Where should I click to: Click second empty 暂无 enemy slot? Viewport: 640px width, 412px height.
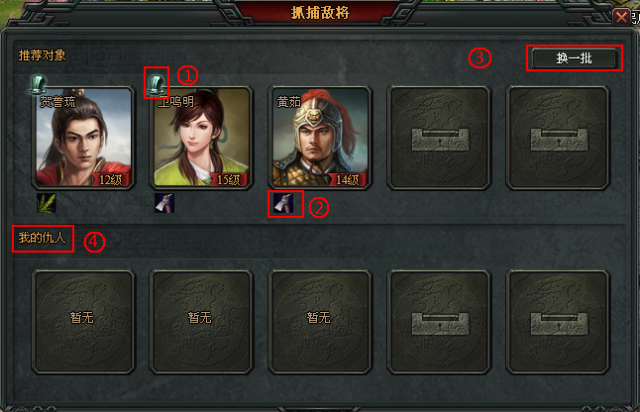(202, 322)
